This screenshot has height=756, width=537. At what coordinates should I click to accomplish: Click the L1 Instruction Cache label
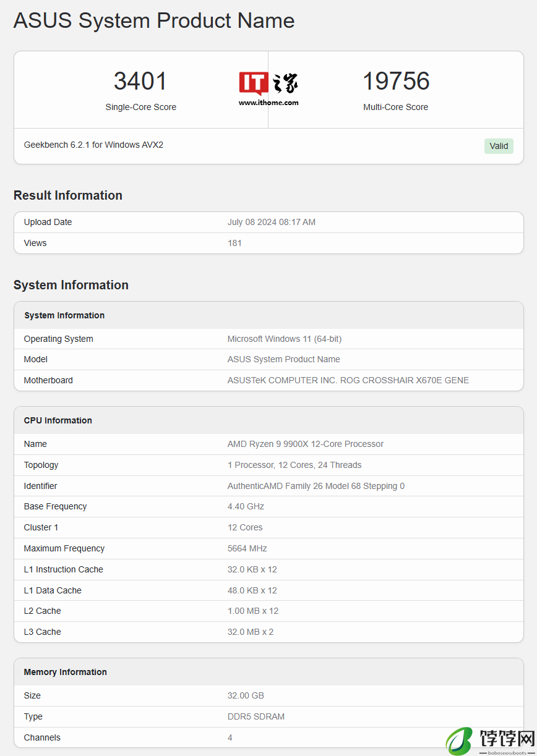63,569
